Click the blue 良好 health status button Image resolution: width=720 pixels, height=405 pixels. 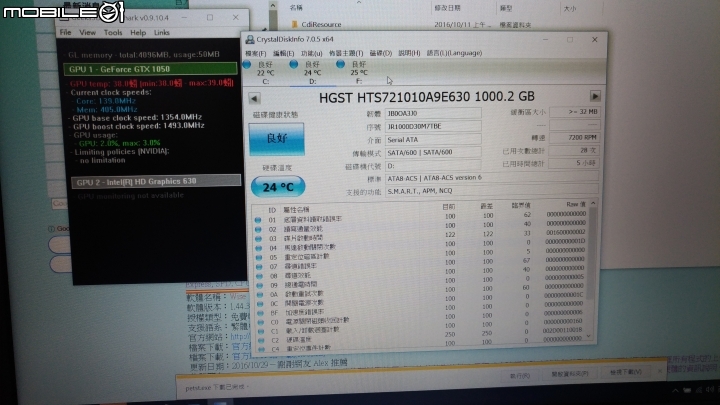coord(276,139)
